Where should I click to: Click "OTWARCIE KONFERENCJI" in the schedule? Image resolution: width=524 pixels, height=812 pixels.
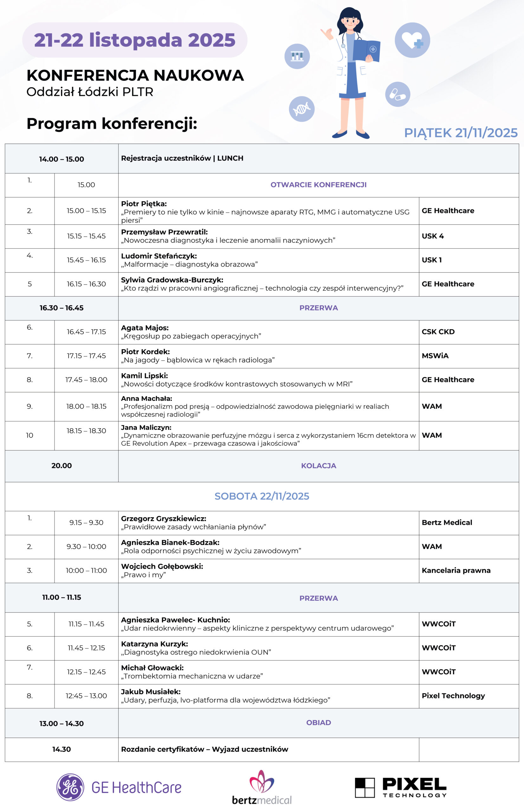click(319, 185)
